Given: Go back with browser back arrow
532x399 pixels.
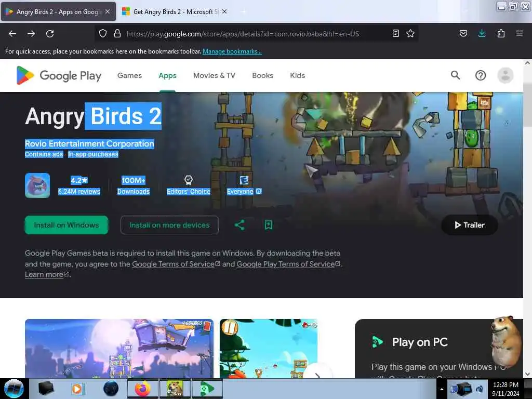Looking at the screenshot, I should 12,34.
